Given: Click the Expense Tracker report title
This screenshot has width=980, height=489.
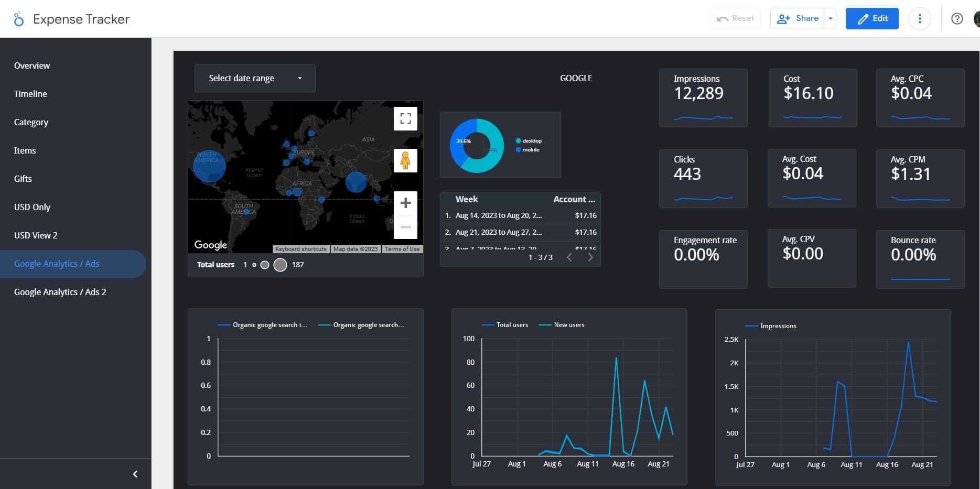Looking at the screenshot, I should tap(81, 19).
